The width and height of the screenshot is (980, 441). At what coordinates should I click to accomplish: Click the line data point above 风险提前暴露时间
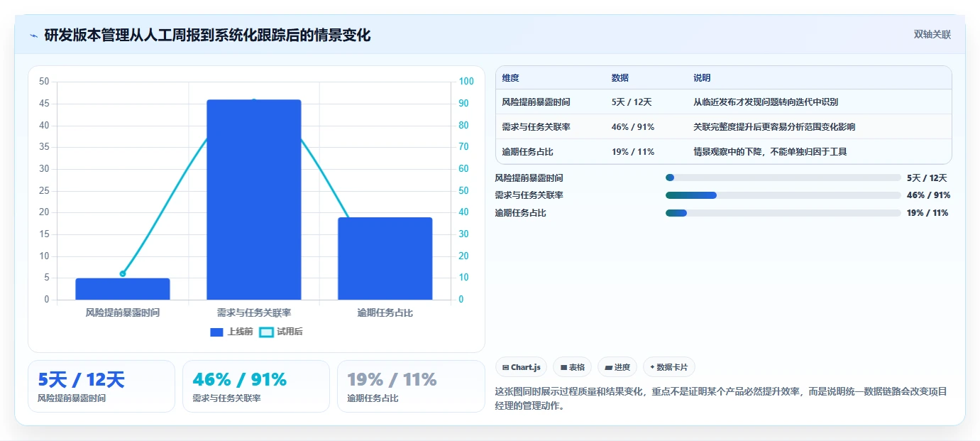point(123,273)
